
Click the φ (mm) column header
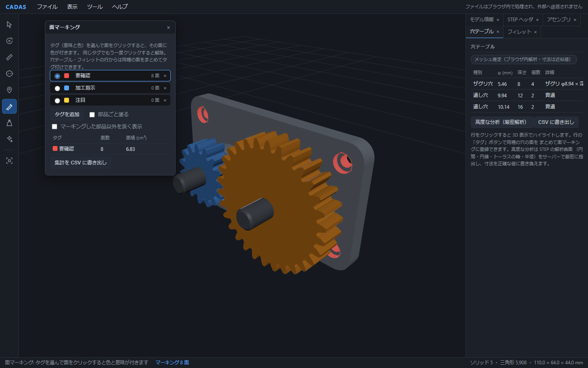(x=505, y=73)
